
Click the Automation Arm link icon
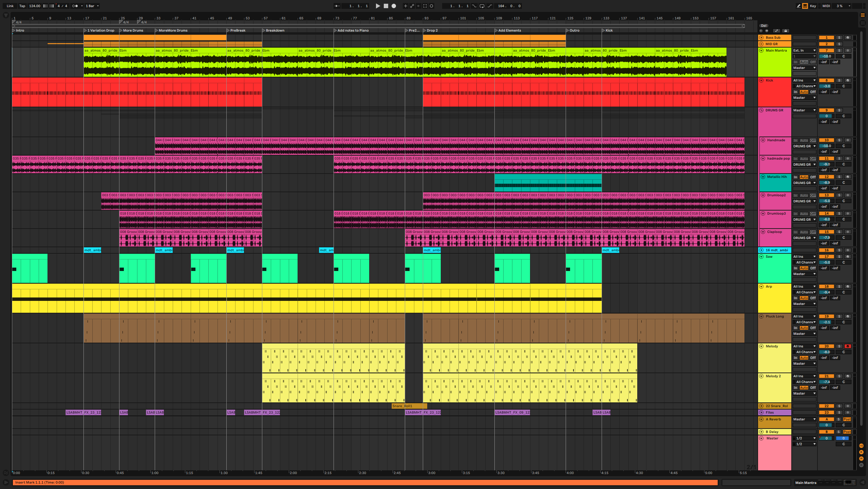coord(412,6)
